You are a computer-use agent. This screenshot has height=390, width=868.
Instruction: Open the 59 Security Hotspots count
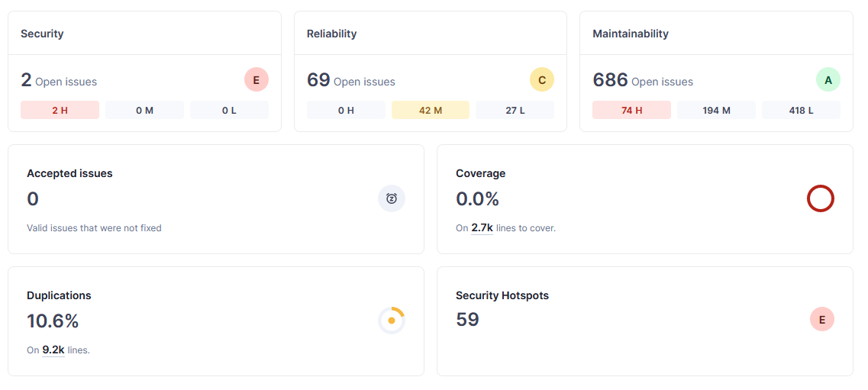467,320
